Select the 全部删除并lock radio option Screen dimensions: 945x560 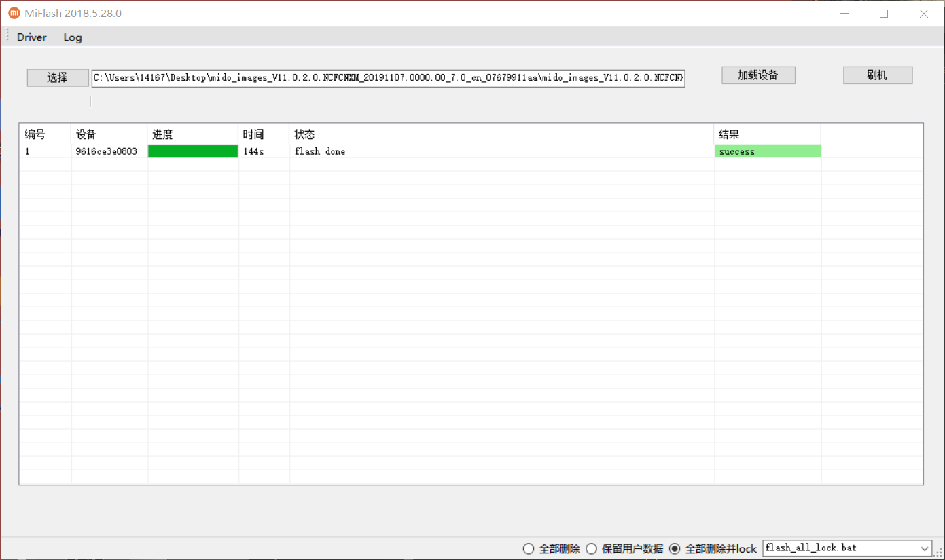(713, 548)
